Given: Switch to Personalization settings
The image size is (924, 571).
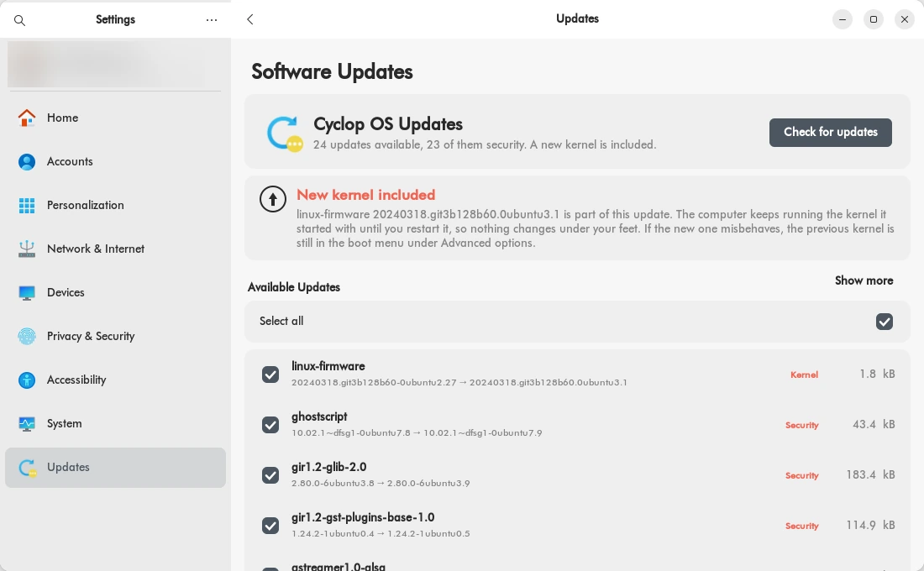Looking at the screenshot, I should point(116,205).
